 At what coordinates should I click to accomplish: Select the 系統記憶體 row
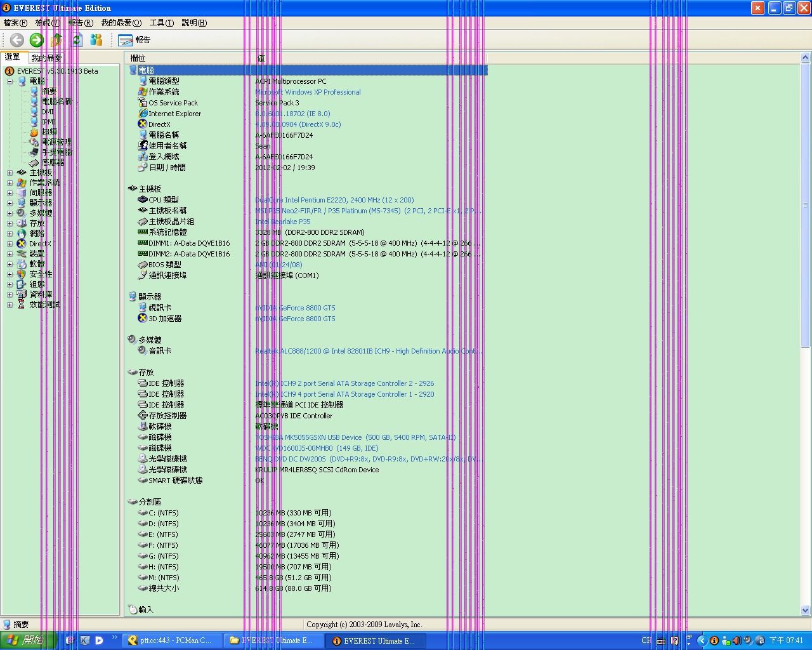pos(307,232)
